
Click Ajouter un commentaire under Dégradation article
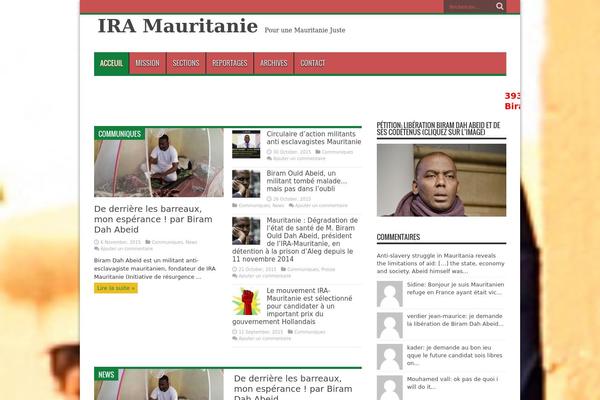coord(264,276)
